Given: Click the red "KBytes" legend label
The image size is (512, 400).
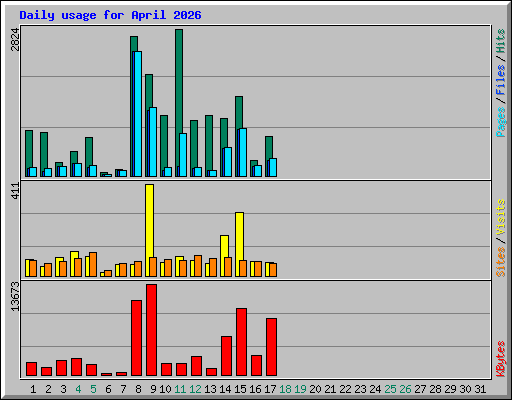Looking at the screenshot, I should coord(501,359).
